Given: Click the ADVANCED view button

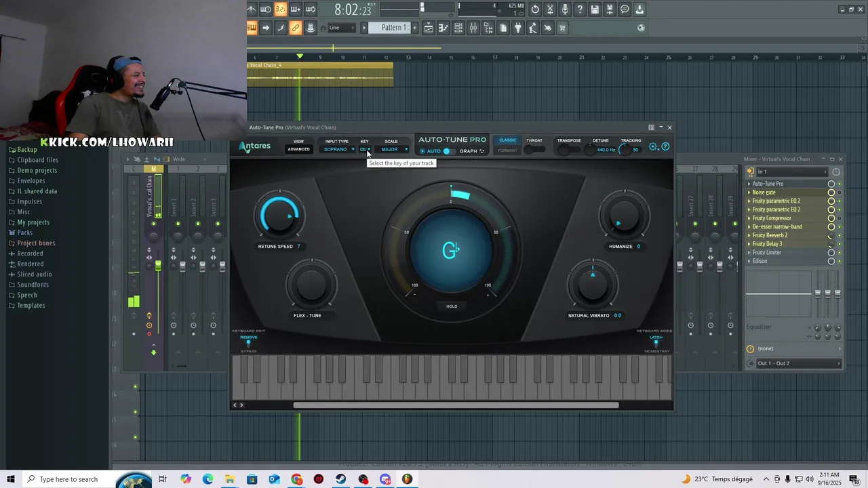Looking at the screenshot, I should (x=298, y=149).
